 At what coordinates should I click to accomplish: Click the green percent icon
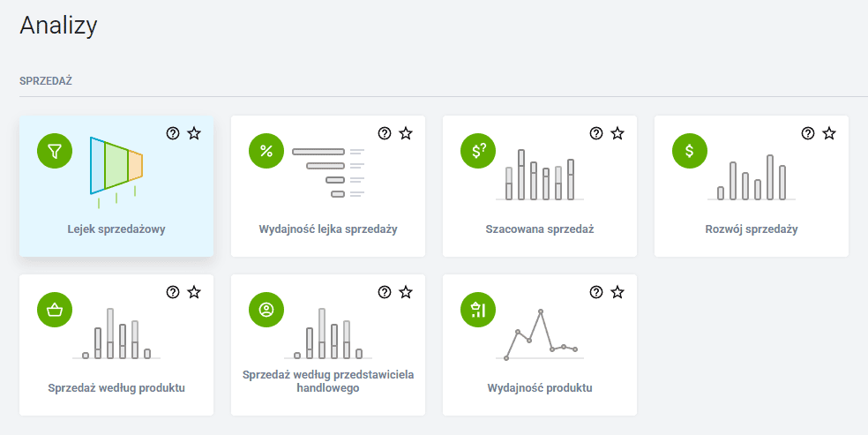(x=266, y=152)
